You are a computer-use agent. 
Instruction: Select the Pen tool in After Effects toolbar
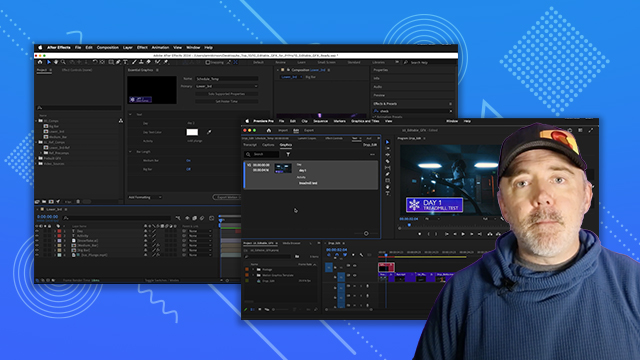pyautogui.click(x=118, y=62)
